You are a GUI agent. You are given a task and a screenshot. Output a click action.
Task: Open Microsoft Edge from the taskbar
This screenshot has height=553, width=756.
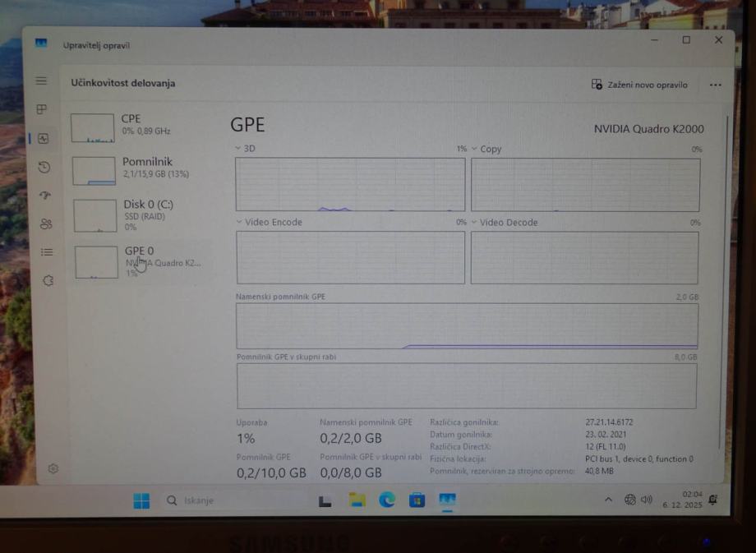pyautogui.click(x=387, y=500)
